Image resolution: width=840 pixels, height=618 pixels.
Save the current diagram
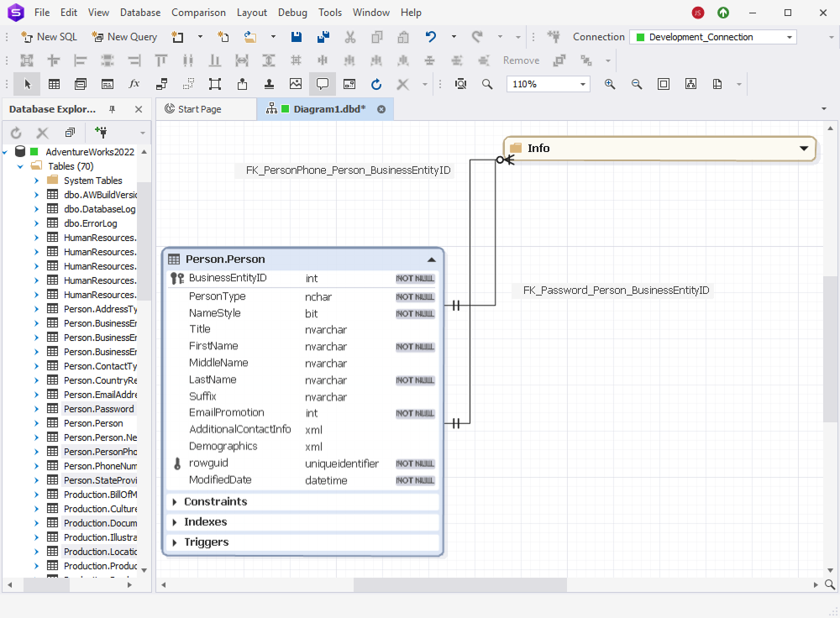click(296, 36)
